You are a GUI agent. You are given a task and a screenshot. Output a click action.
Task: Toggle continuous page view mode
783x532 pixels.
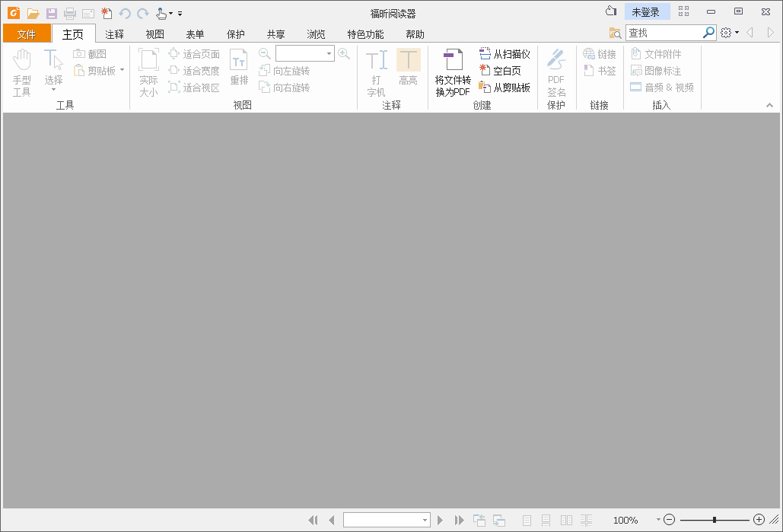(546, 521)
